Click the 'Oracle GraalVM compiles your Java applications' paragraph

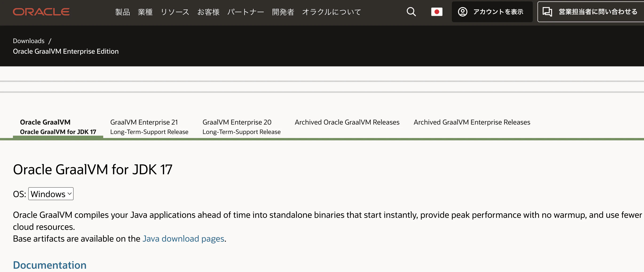(x=328, y=221)
